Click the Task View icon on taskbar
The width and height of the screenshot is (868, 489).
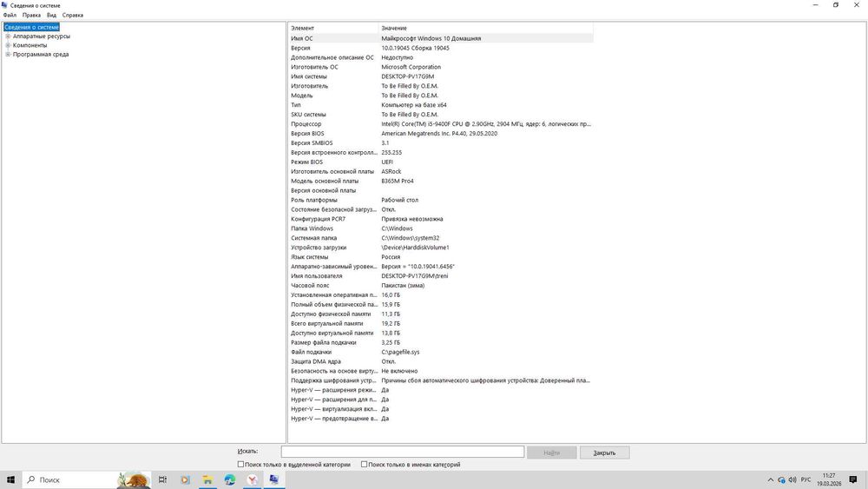[x=162, y=479]
